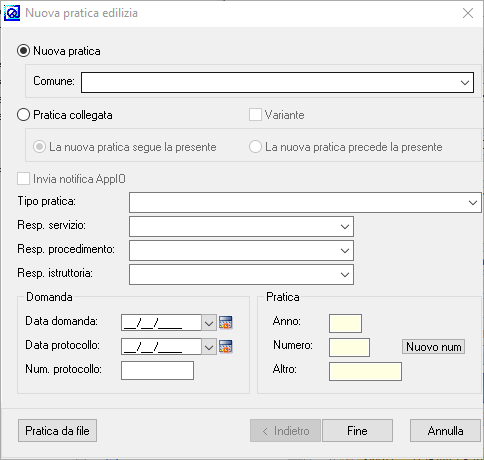484x460 pixels.
Task: Click the application icon in title bar
Action: 12,13
